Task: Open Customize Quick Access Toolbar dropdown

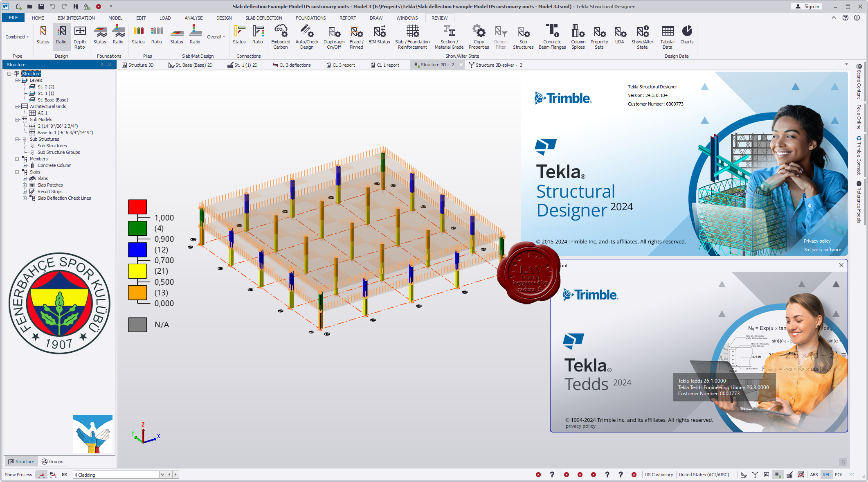Action: point(111,6)
